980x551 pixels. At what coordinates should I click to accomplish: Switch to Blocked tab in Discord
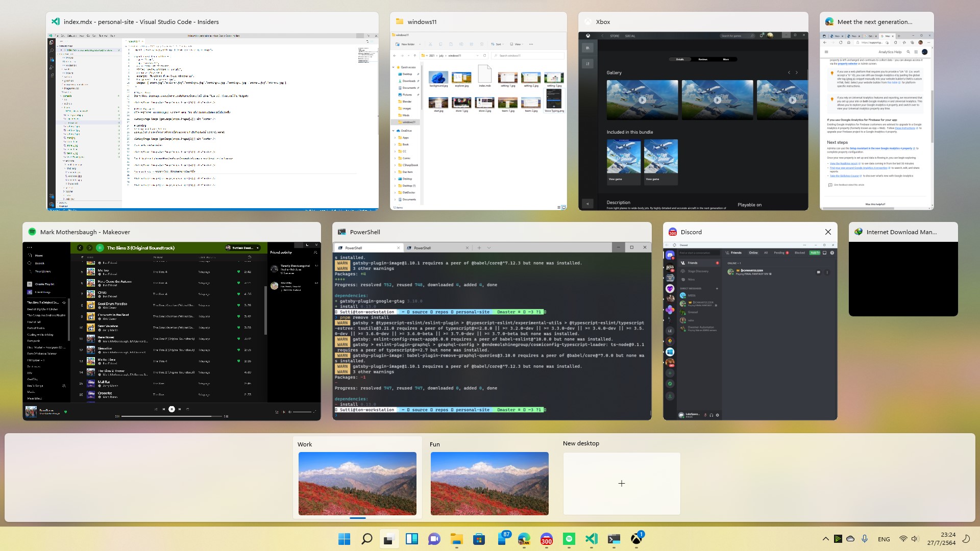pyautogui.click(x=800, y=253)
